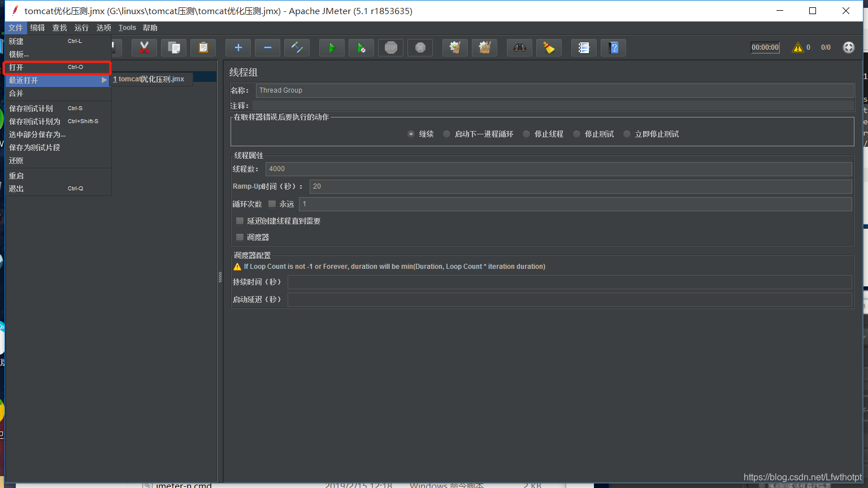Choose 还原 menu entry
The height and width of the screenshot is (488, 868).
pyautogui.click(x=58, y=160)
